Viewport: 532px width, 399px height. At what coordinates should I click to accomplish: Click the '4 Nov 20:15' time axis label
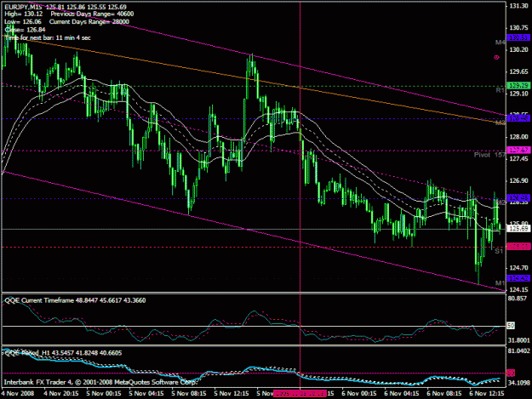point(61,393)
